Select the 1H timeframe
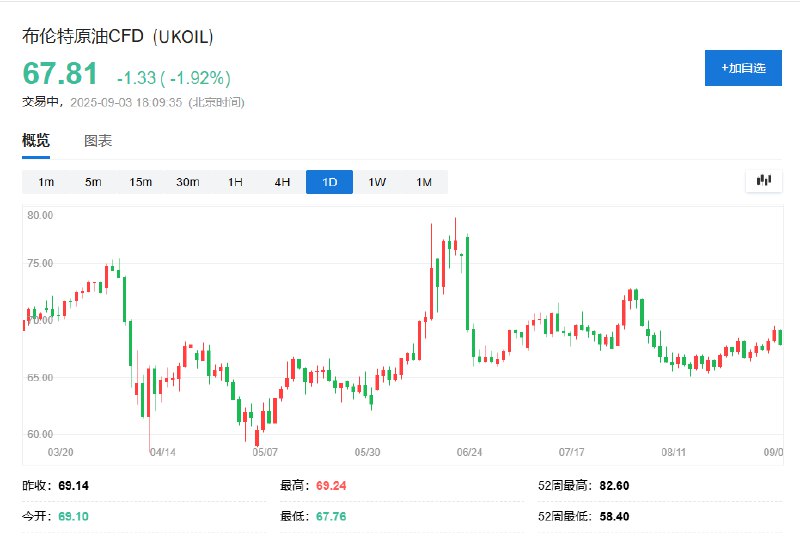Image resolution: width=800 pixels, height=542 pixels. [x=235, y=182]
